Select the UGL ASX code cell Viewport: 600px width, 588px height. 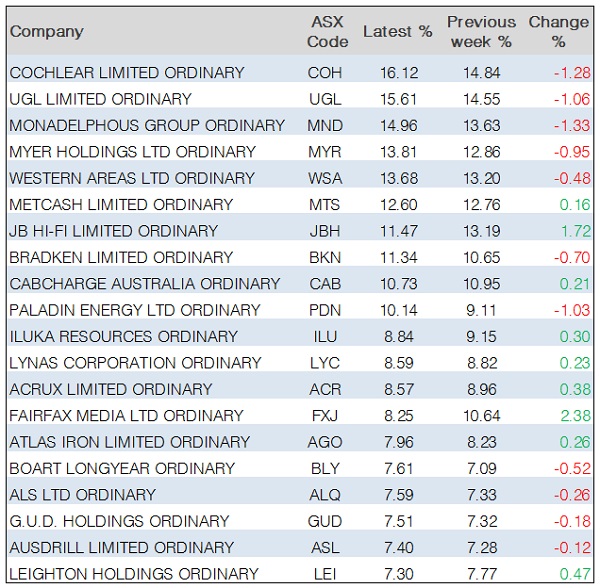coord(325,99)
